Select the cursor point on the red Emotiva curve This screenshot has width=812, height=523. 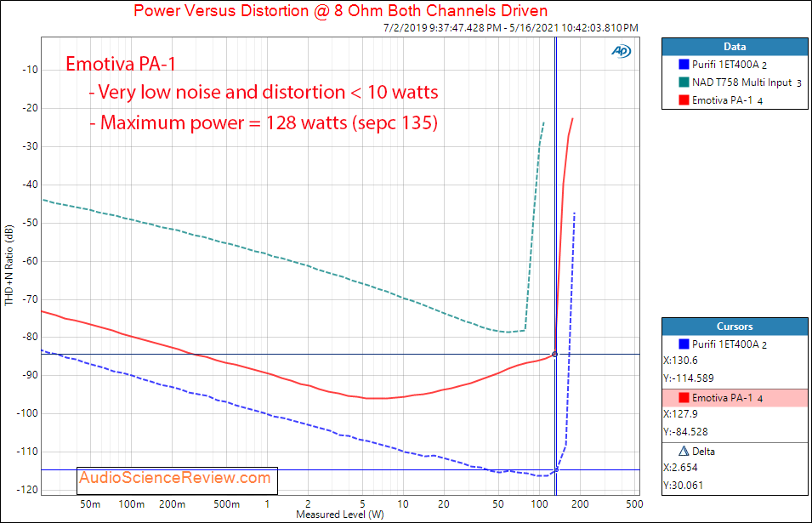coord(554,354)
